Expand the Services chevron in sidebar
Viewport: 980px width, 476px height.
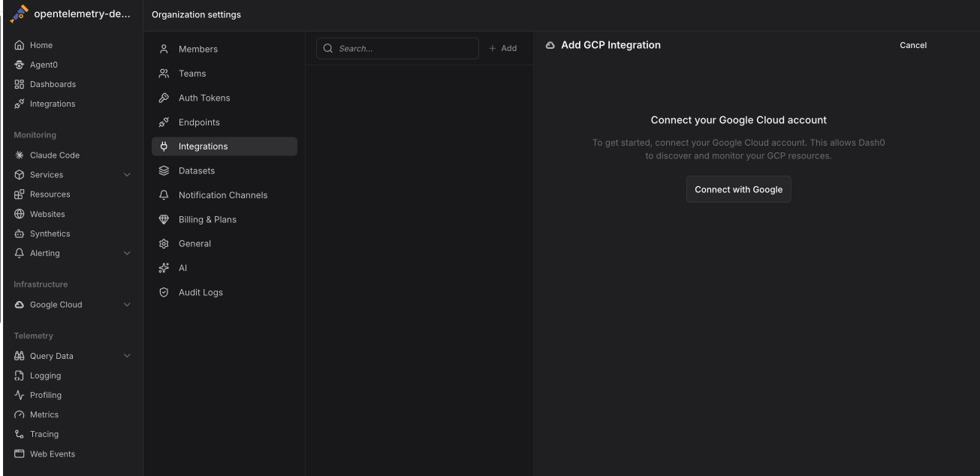pyautogui.click(x=127, y=175)
